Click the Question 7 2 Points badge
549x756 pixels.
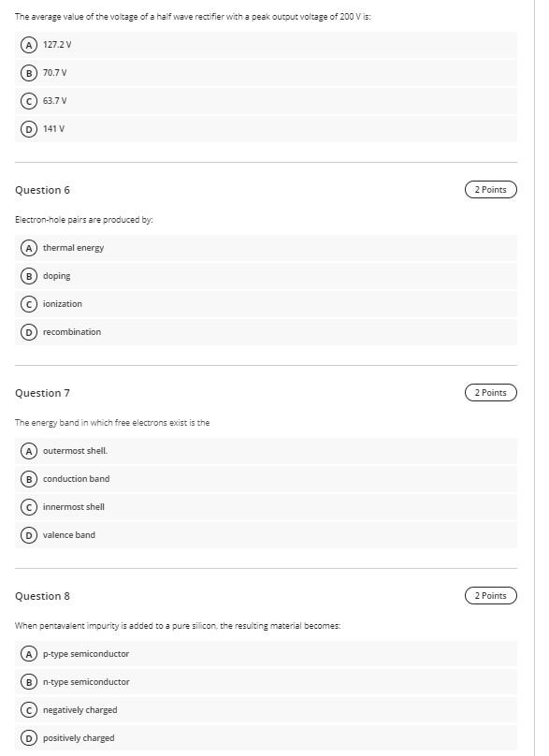click(x=491, y=392)
